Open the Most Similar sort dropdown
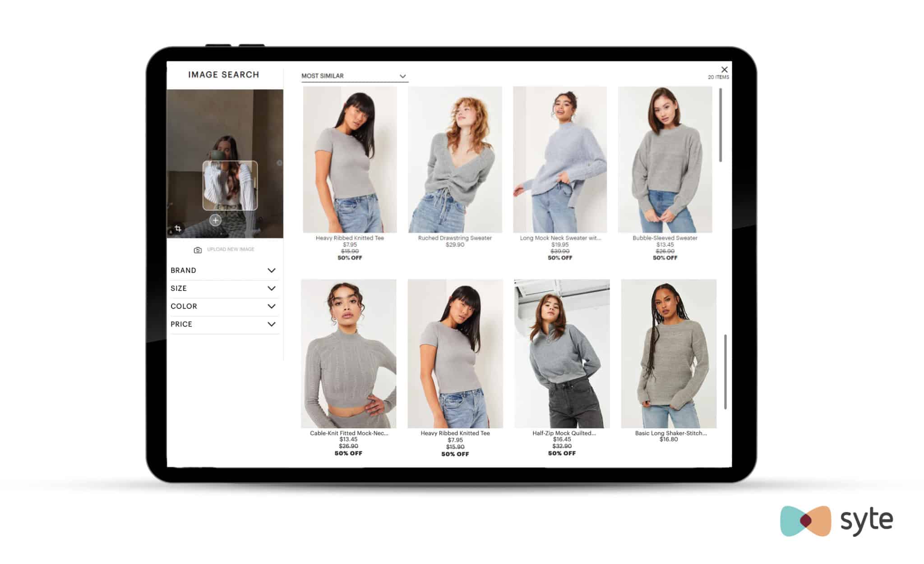Screen dimensions: 924x564 [x=354, y=76]
